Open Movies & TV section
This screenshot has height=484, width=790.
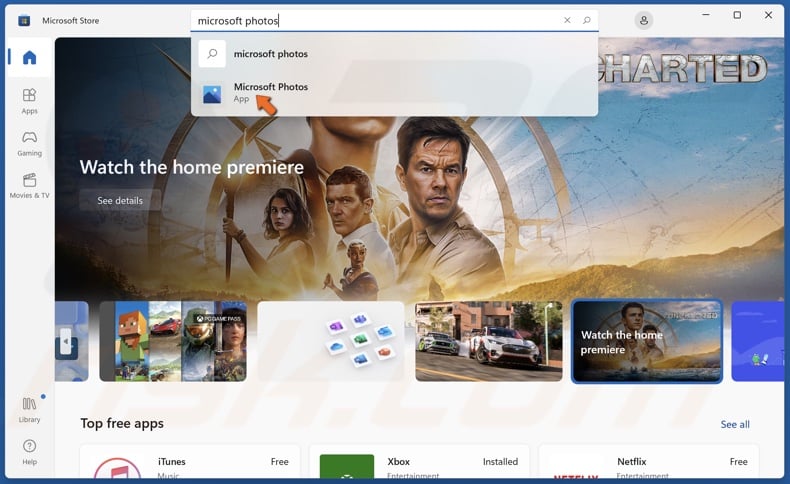coord(29,186)
